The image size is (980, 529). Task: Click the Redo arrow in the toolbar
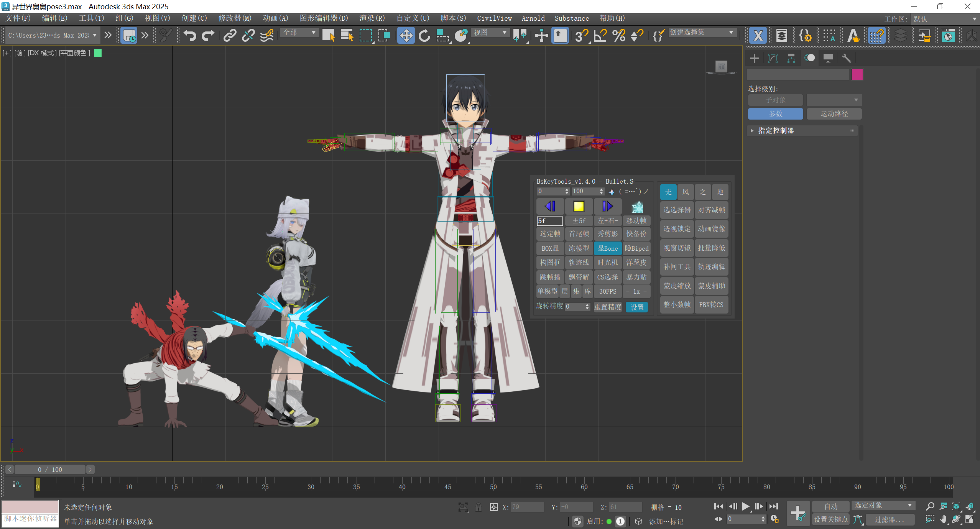208,35
